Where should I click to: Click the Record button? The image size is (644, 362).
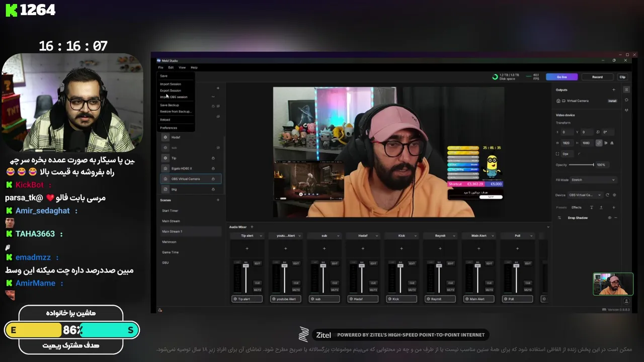tap(597, 77)
